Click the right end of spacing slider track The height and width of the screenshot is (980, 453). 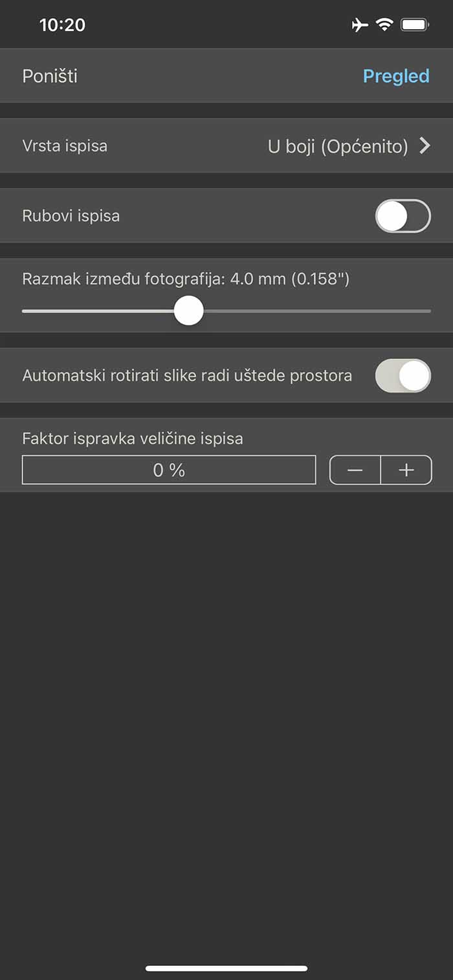pos(427,311)
